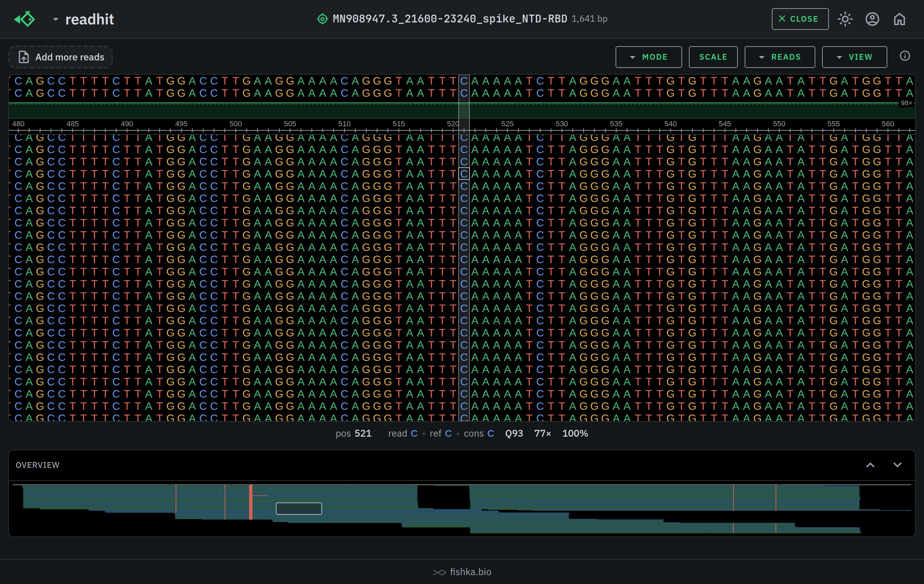
Task: Click ruler position label 480
Action: [x=18, y=124]
